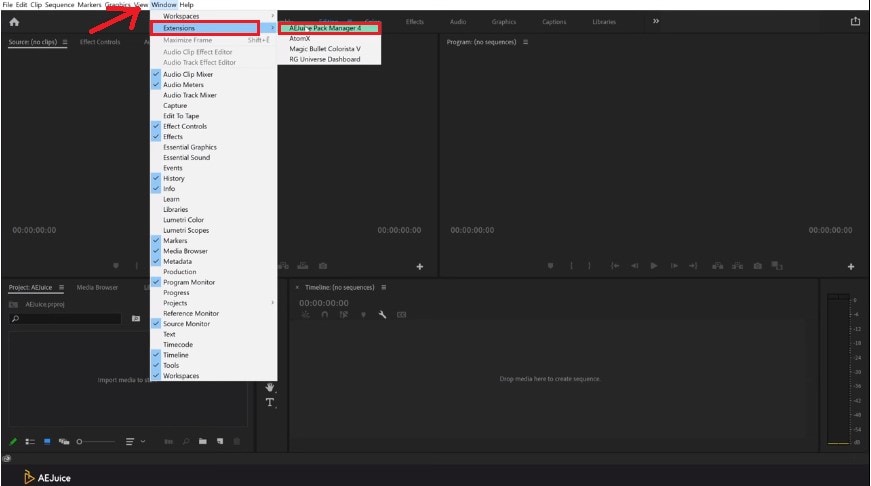Select the Hand tool
Screen dimensions: 871x486
(x=270, y=387)
